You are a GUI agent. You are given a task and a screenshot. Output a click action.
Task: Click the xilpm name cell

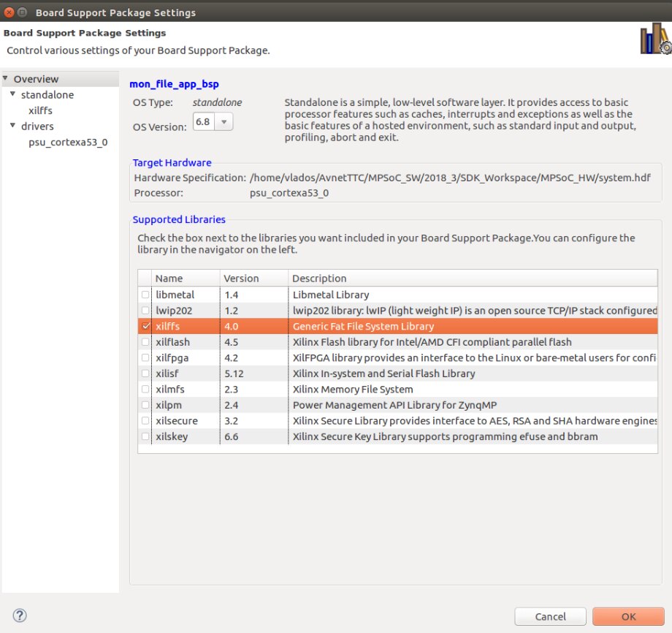[x=169, y=405]
